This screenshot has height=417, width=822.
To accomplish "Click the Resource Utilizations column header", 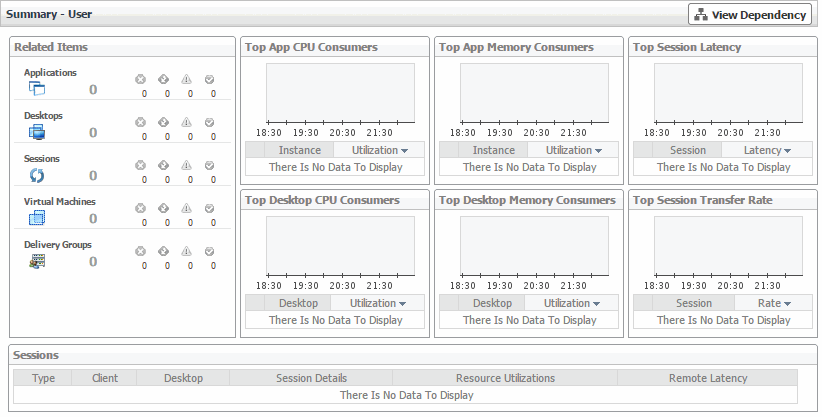I will click(x=504, y=378).
